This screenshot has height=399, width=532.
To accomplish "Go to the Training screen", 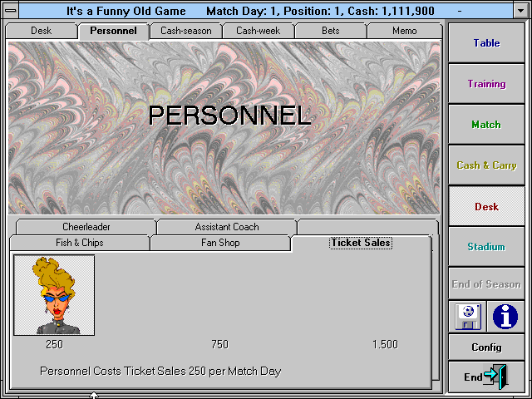I will pos(486,84).
